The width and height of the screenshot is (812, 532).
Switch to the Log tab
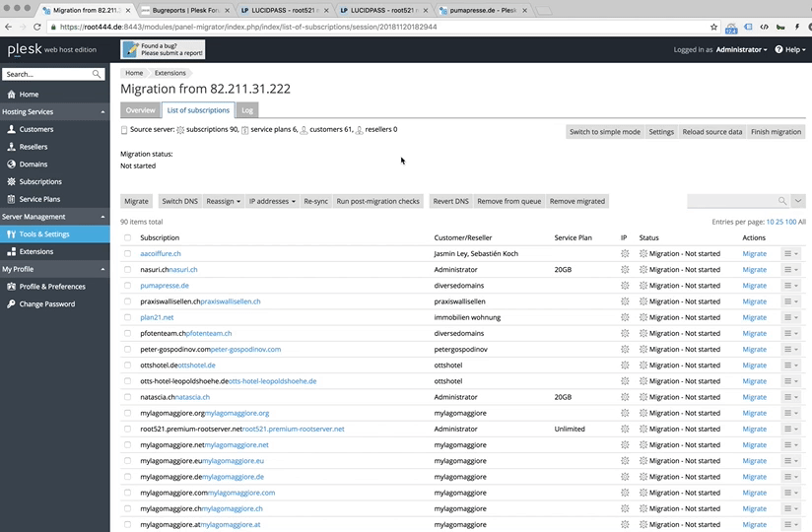coord(247,110)
